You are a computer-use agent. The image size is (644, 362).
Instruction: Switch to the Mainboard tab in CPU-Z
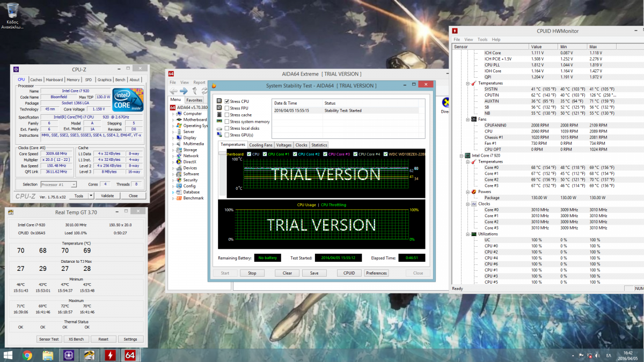pos(54,80)
